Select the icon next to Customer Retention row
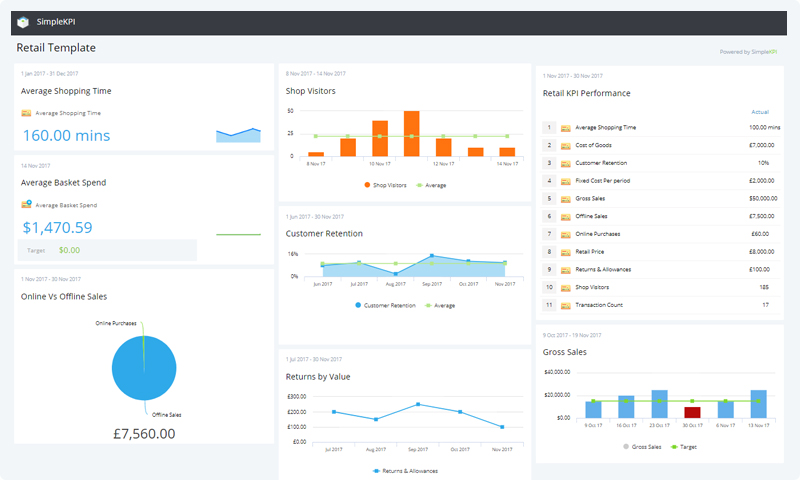 click(566, 162)
